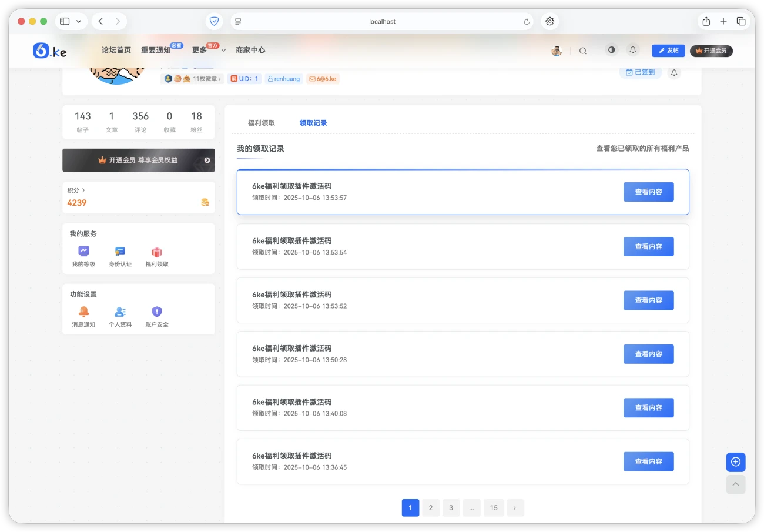The image size is (764, 532).
Task: Open the 账户安全 shield icon
Action: click(157, 312)
